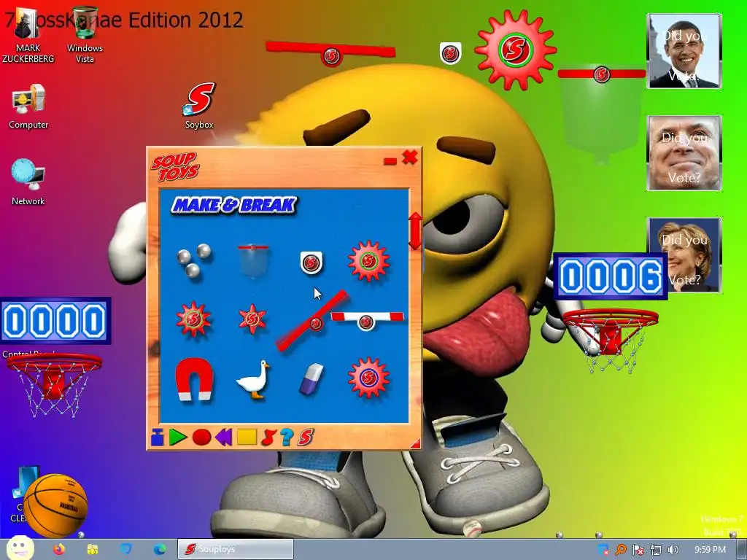
Task: Click the McCain Did you Vote gadget
Action: (684, 153)
